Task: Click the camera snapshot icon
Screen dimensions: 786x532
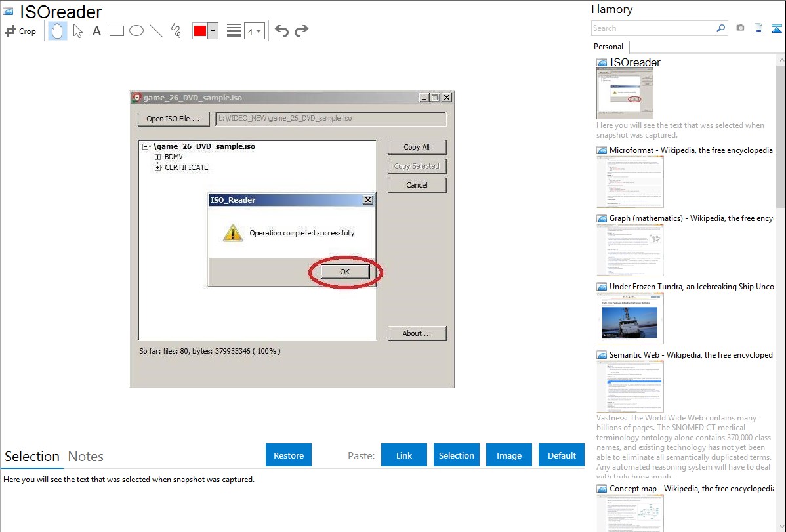Action: pyautogui.click(x=740, y=28)
